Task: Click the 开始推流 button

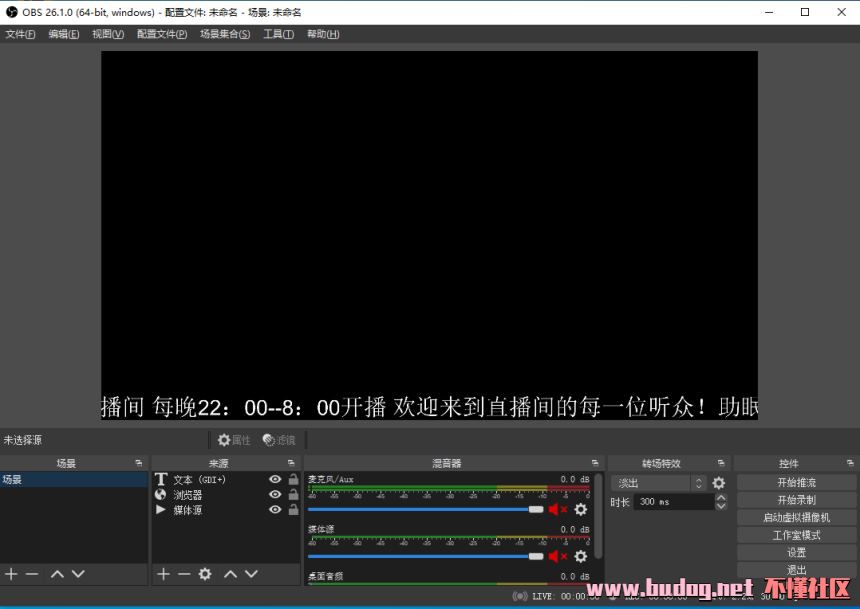Action: point(796,483)
